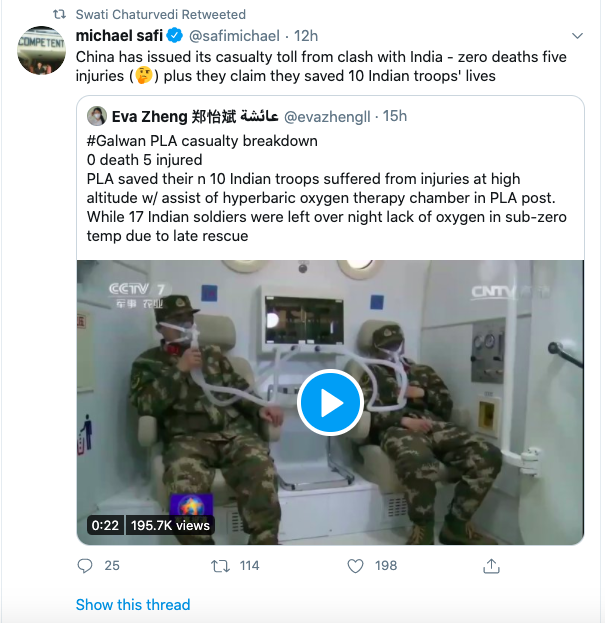605x623 pixels.
Task: Play the embedded video
Action: coord(330,402)
